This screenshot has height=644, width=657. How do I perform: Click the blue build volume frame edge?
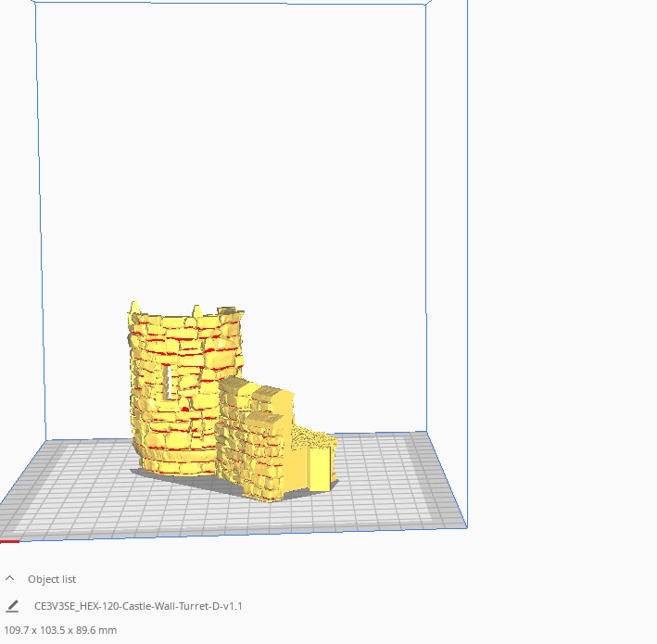pyautogui.click(x=426, y=209)
